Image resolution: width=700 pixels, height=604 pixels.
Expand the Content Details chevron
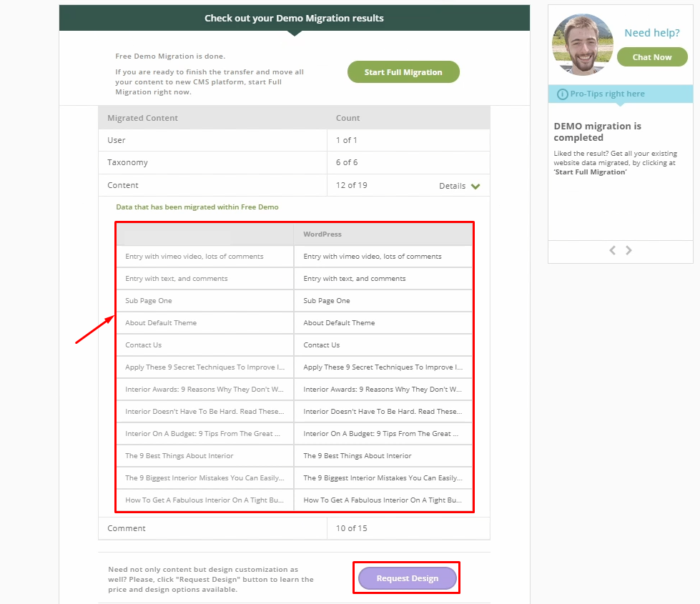click(x=475, y=186)
